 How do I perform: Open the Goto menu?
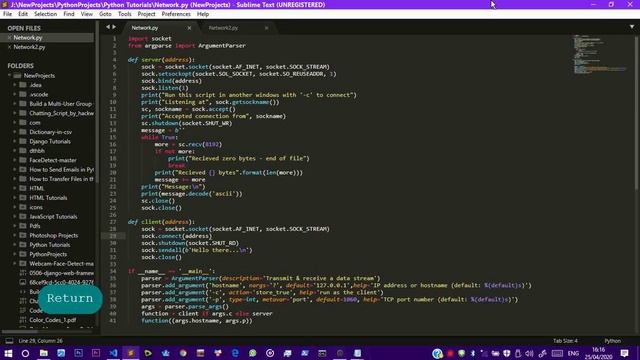[x=105, y=14]
